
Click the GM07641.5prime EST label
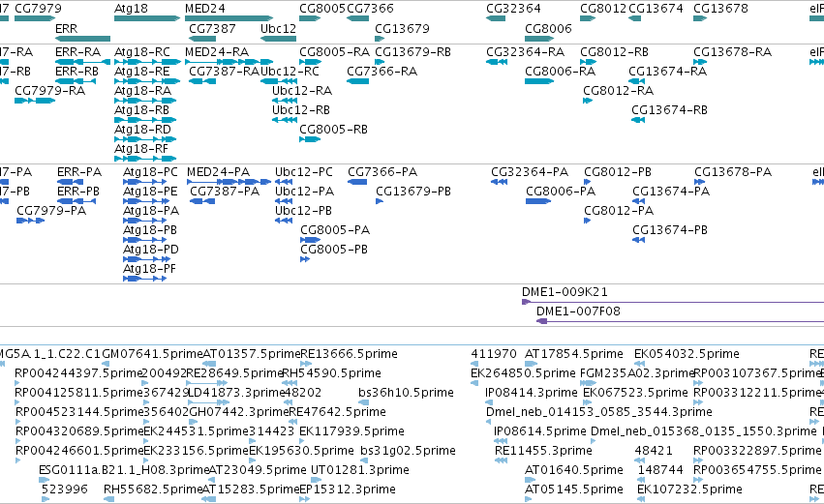(152, 354)
